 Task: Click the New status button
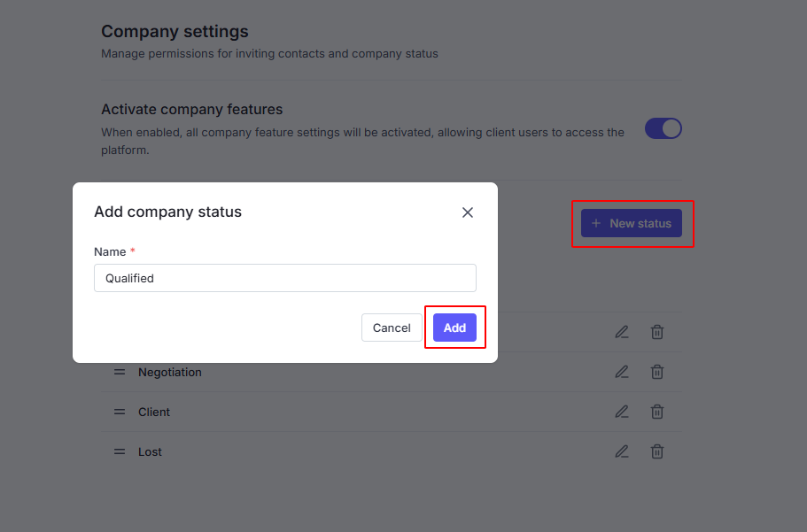click(632, 223)
